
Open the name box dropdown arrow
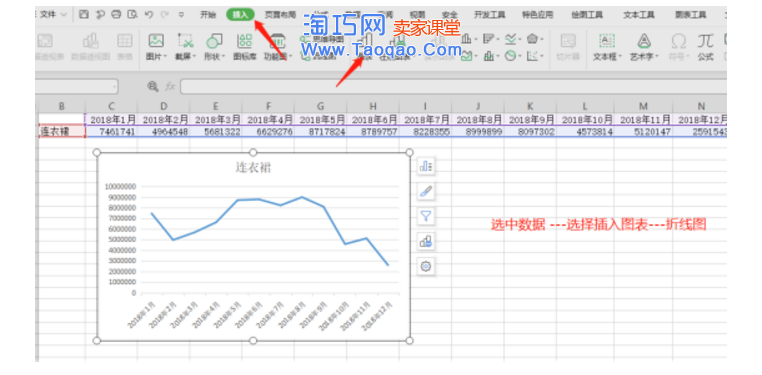(x=115, y=87)
